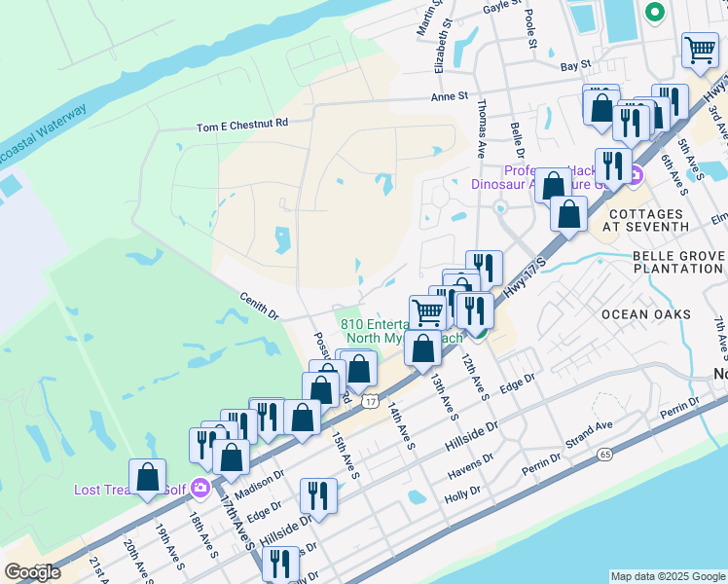
Task: Select shopping bag marker left of Cottages at Seventh
Action: 568,215
